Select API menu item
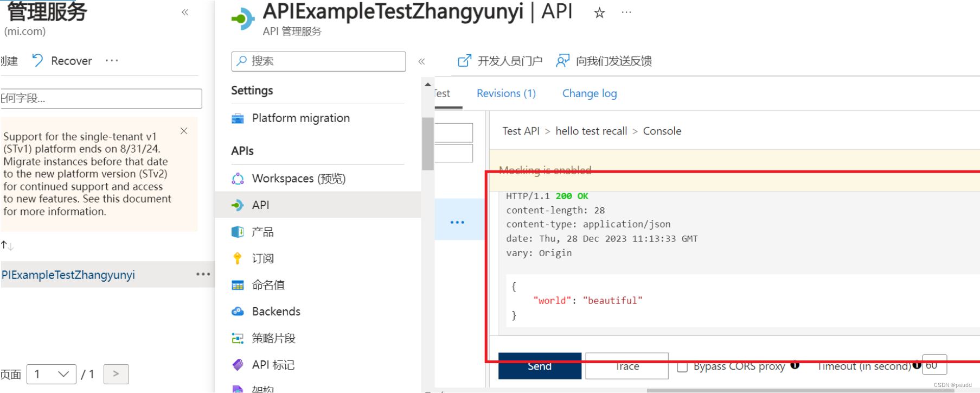The height and width of the screenshot is (393, 980). pos(318,205)
